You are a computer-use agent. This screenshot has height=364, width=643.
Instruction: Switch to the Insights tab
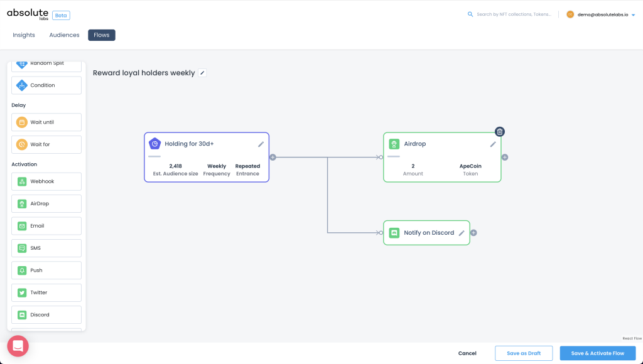(x=23, y=35)
